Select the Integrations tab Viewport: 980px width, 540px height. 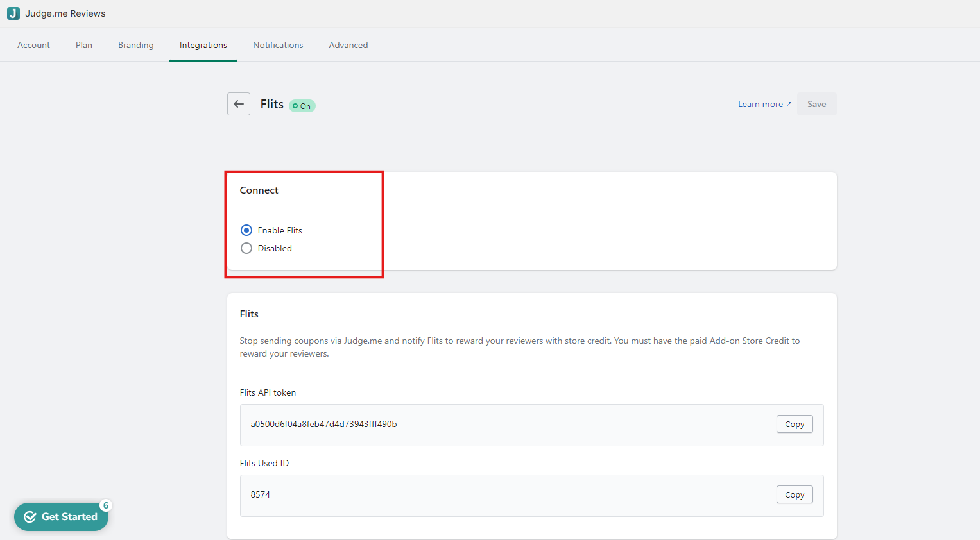point(203,45)
